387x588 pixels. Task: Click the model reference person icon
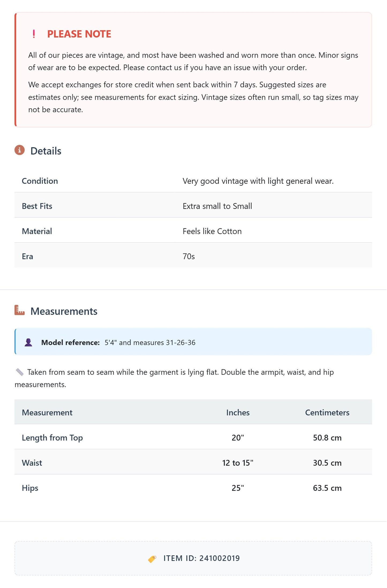click(x=28, y=343)
